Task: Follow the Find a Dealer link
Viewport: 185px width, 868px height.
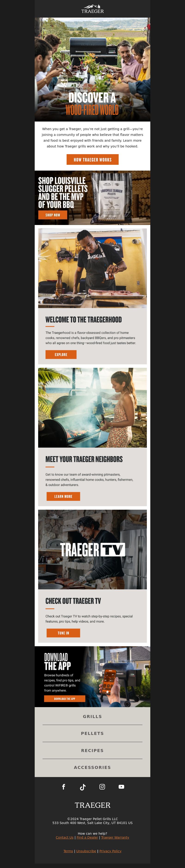Action: (x=87, y=838)
